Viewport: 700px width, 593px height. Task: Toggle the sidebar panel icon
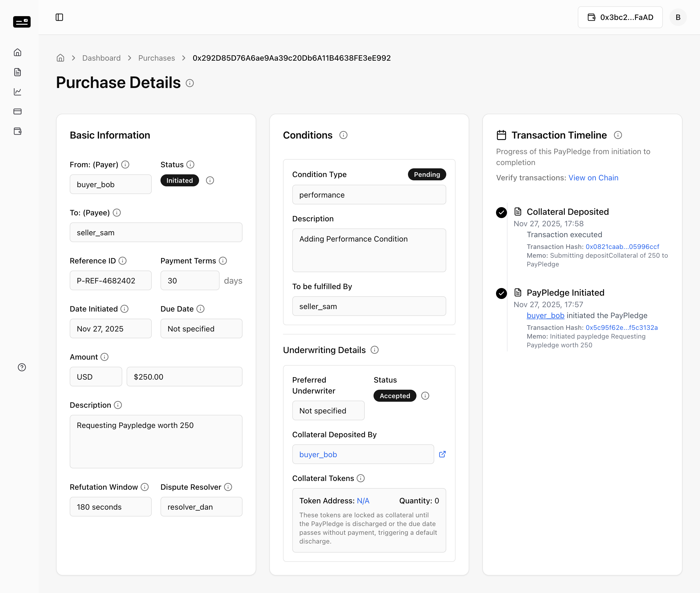(x=59, y=17)
